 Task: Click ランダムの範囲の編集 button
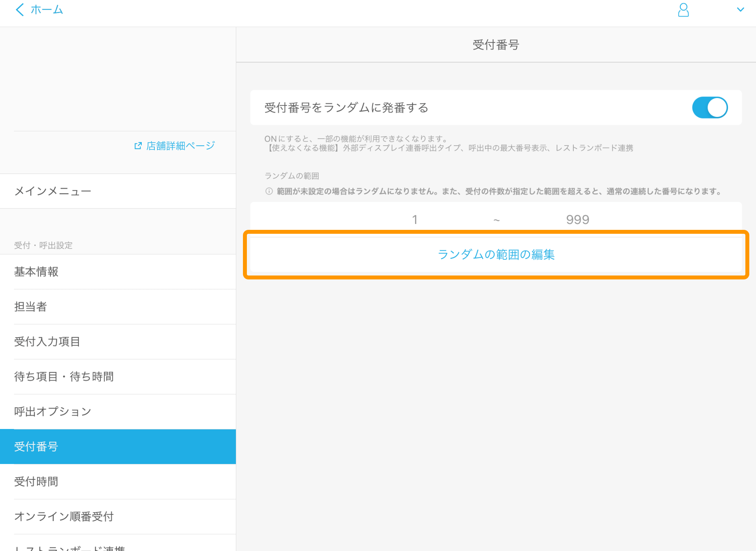click(x=496, y=255)
